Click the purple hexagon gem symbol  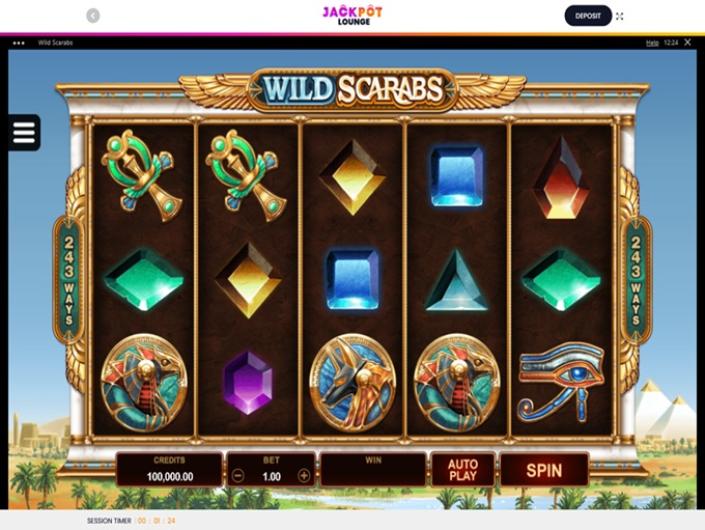coord(248,383)
